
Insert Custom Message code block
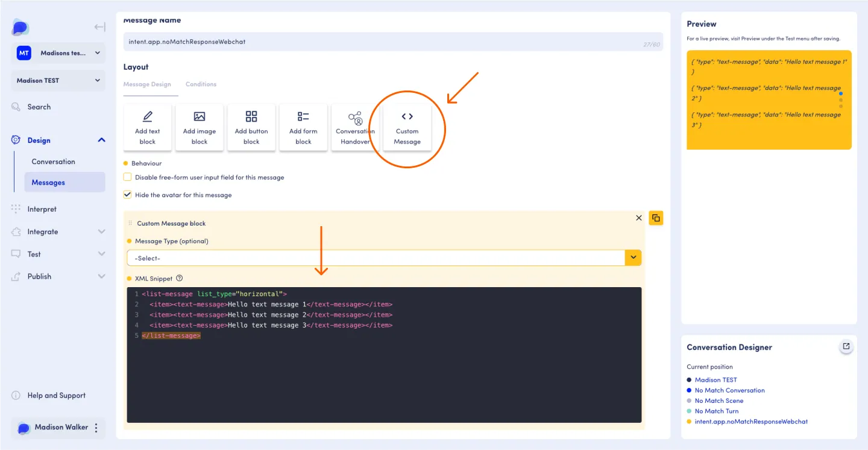(407, 127)
